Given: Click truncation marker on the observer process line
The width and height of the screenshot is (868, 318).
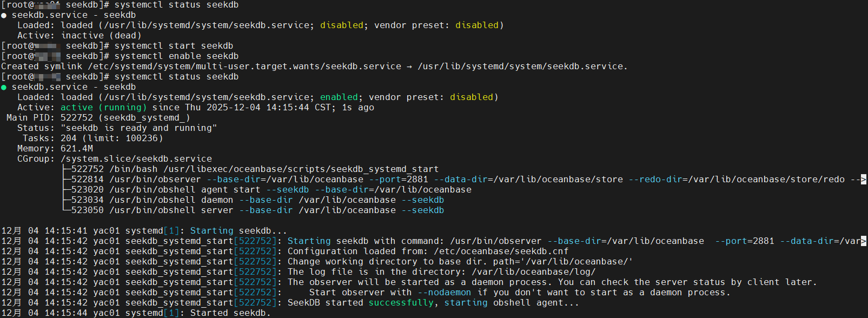Looking at the screenshot, I should (x=864, y=180).
